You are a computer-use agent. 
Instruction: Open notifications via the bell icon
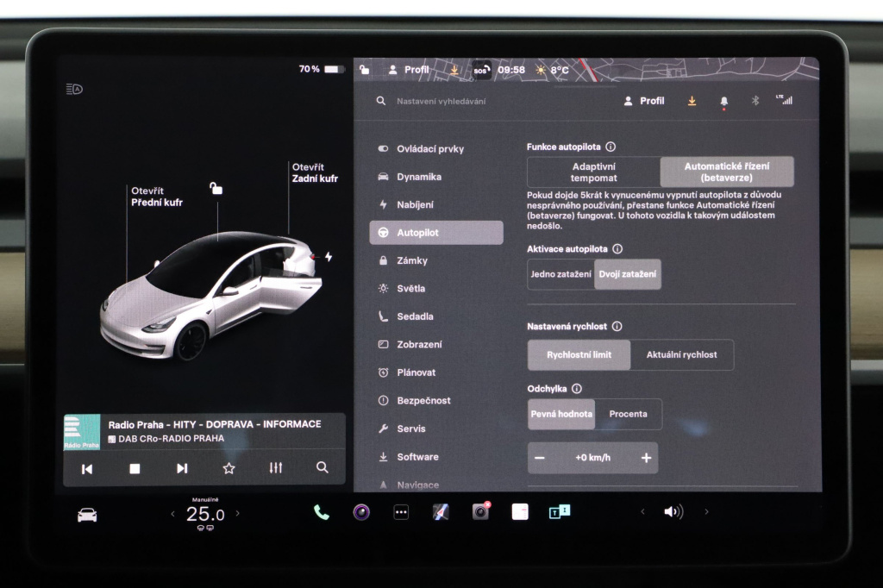click(723, 101)
